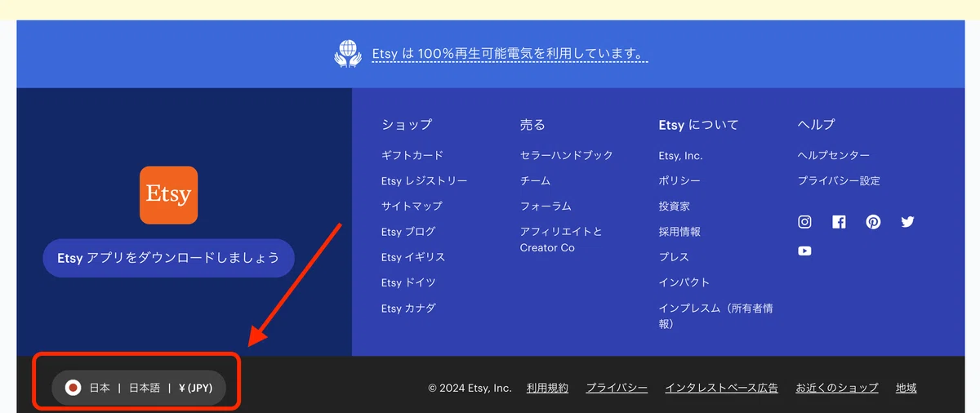Open Etsy's Instagram page icon
The height and width of the screenshot is (413, 980).
tap(805, 222)
